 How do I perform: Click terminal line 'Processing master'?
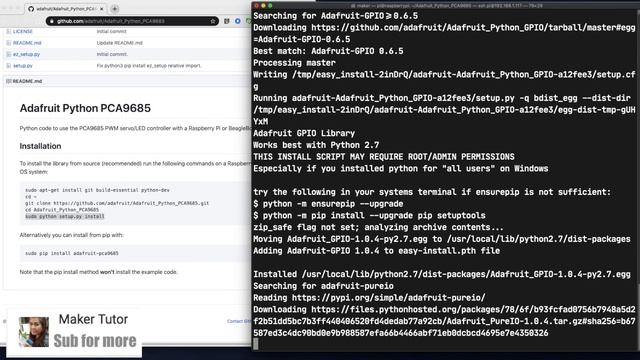[294, 63]
